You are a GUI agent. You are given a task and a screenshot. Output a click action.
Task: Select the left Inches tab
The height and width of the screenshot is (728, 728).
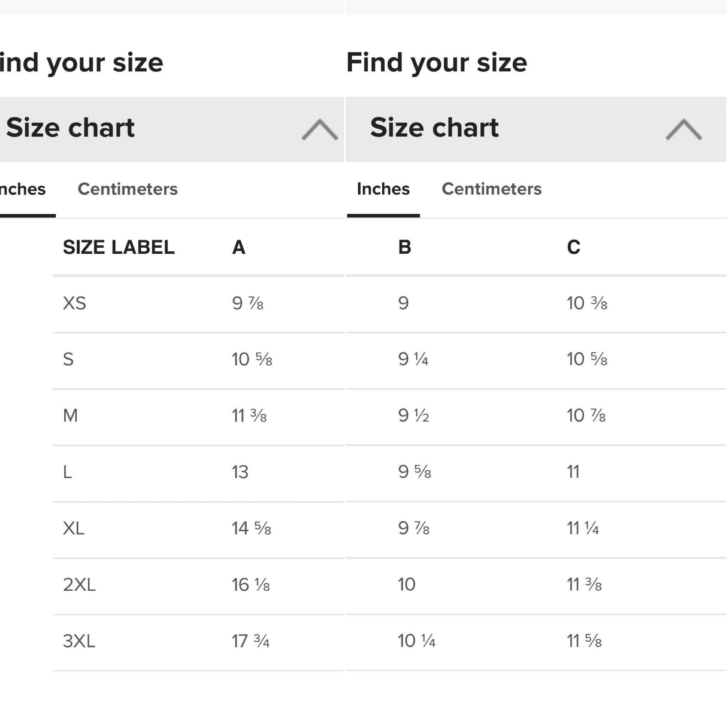22,189
